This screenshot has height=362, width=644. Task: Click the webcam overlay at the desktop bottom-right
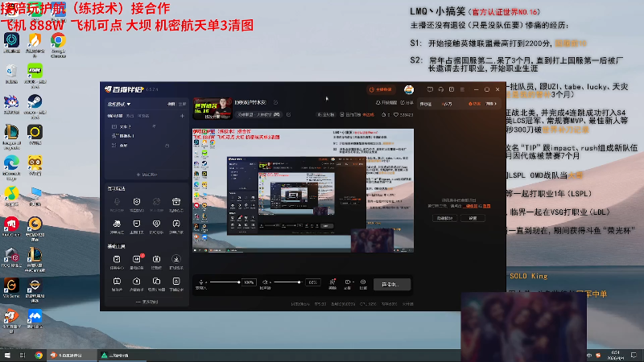click(x=523, y=327)
